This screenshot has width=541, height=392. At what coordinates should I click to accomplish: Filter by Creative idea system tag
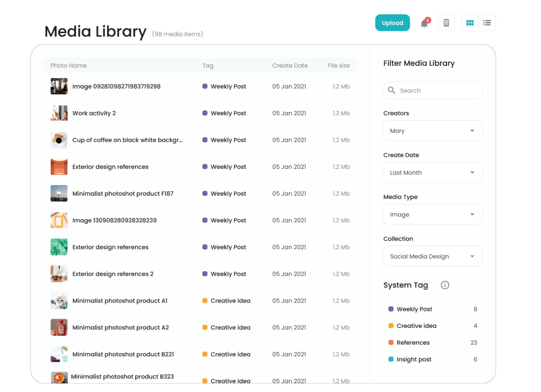(433, 326)
